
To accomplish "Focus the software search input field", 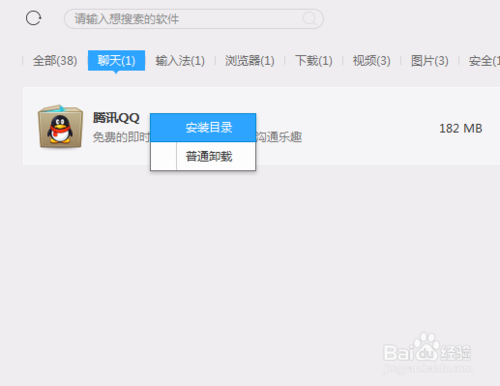I will coord(194,19).
